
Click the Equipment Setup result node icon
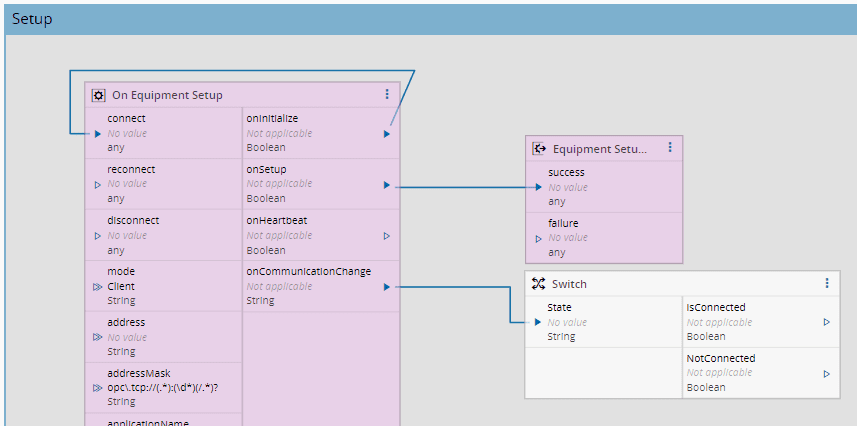539,148
